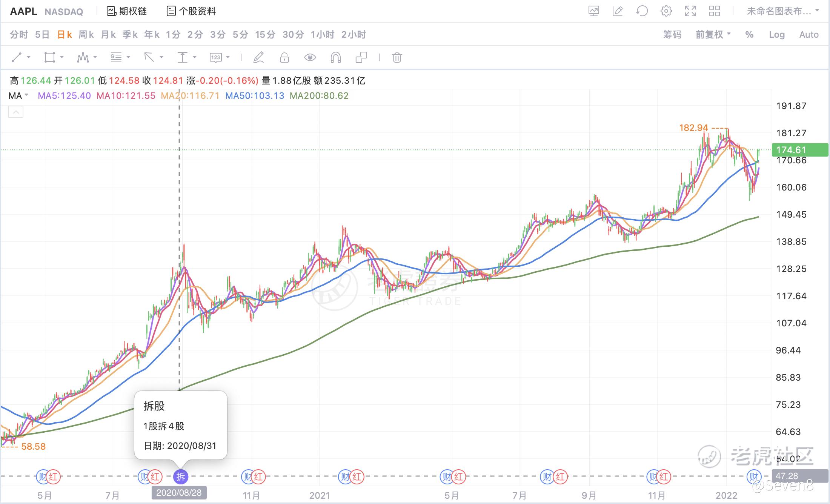Expand the measure tool options
830x504 pixels.
195,57
